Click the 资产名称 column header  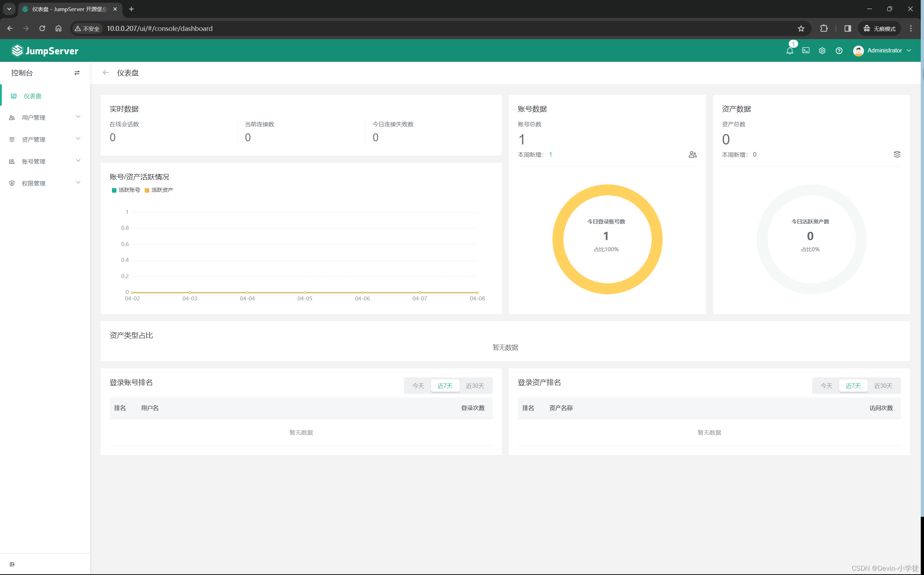click(561, 408)
